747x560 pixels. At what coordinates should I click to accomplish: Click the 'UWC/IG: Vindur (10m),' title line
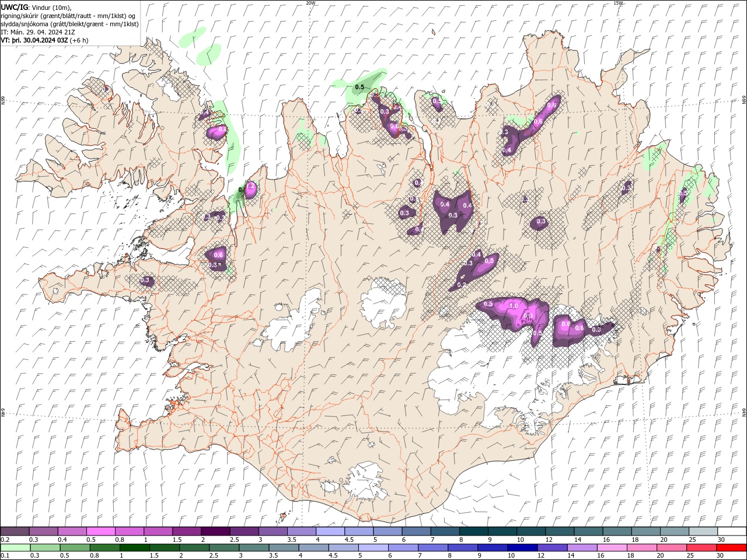[x=36, y=7]
